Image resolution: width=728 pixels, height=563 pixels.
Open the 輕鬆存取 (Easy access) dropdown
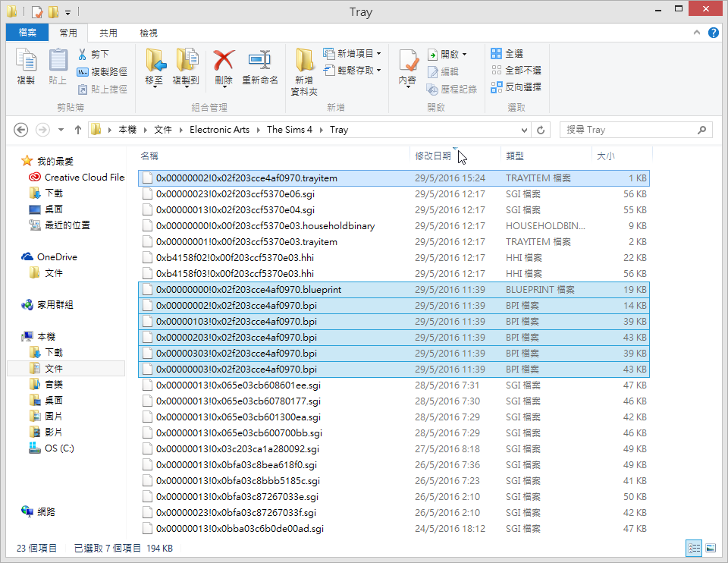353,70
